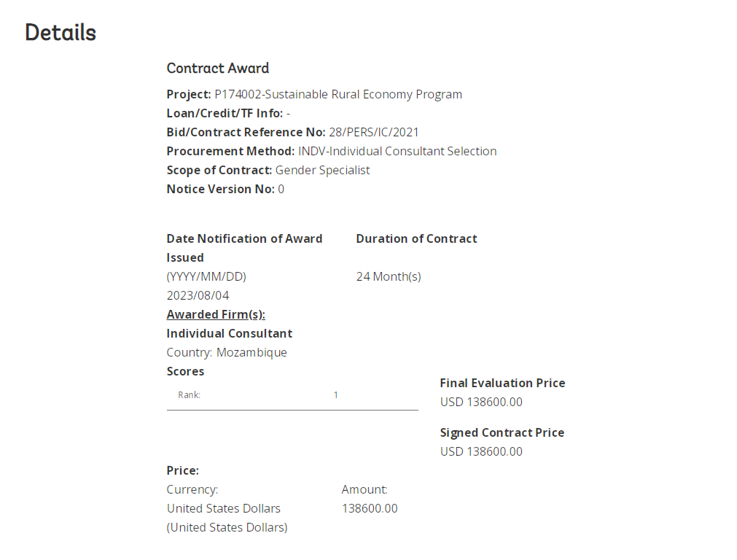Open the P174002-Sustainable Rural Economy Program project

338,94
